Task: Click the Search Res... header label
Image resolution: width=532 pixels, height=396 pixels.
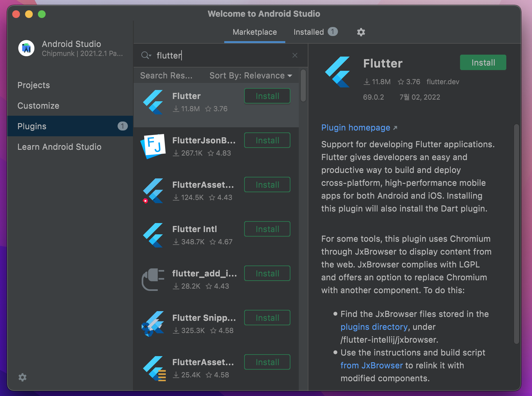Action: tap(166, 76)
